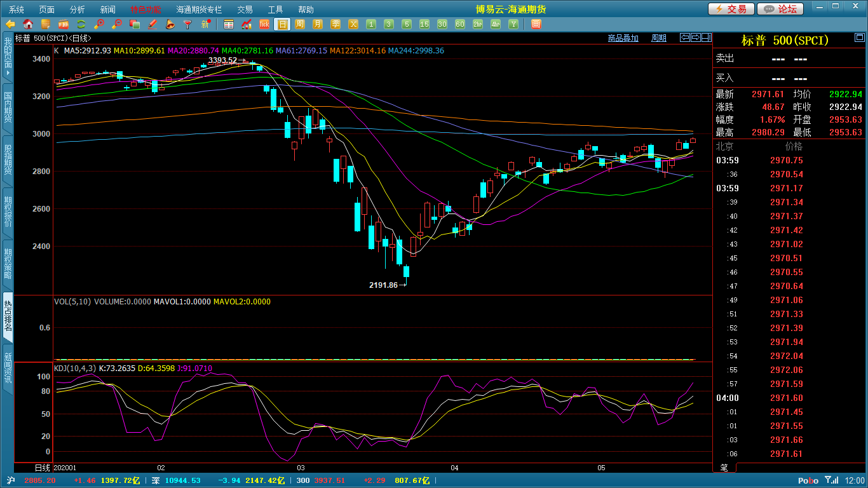This screenshot has height=488, width=868.
Task: Click the red window layout icon
Action: 536,24
